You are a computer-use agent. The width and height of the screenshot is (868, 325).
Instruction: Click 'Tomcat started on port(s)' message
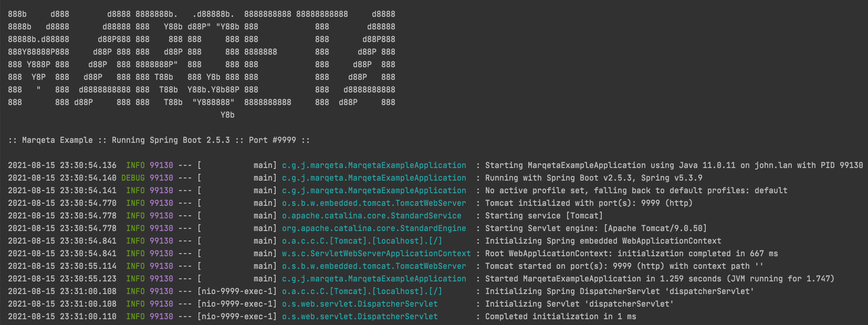(x=624, y=266)
